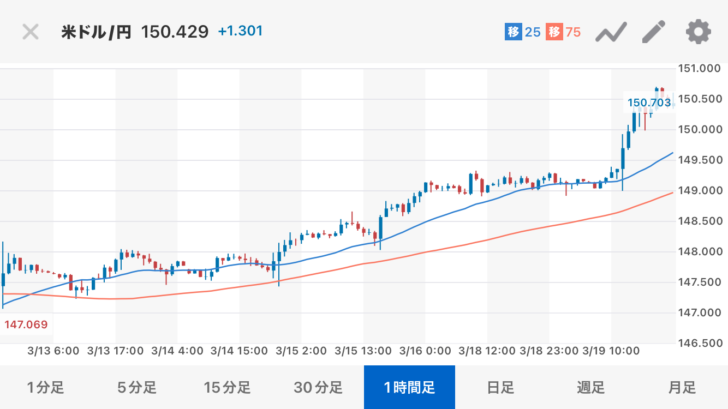Show the daily 日足 chart

point(500,387)
